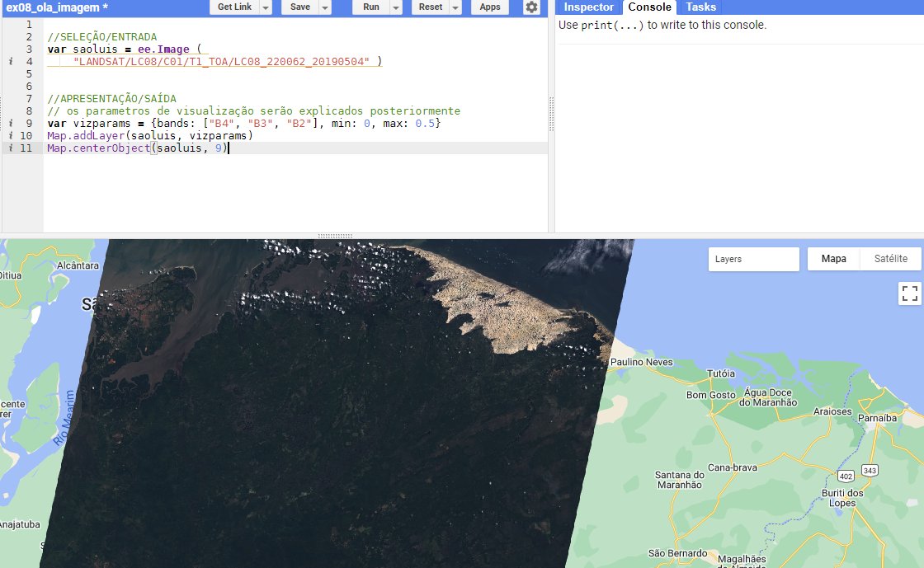Place the cursor at the end of line 11
This screenshot has height=568, width=924.
[x=229, y=148]
